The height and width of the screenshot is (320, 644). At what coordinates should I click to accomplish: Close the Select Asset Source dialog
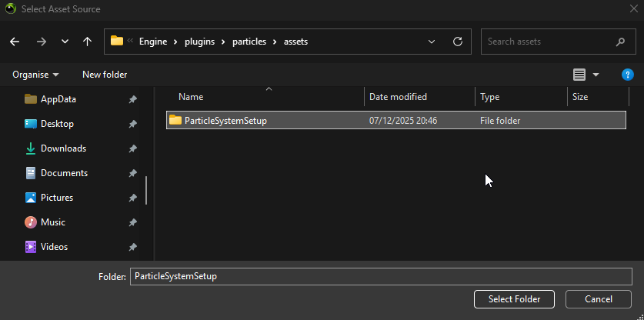tap(634, 8)
